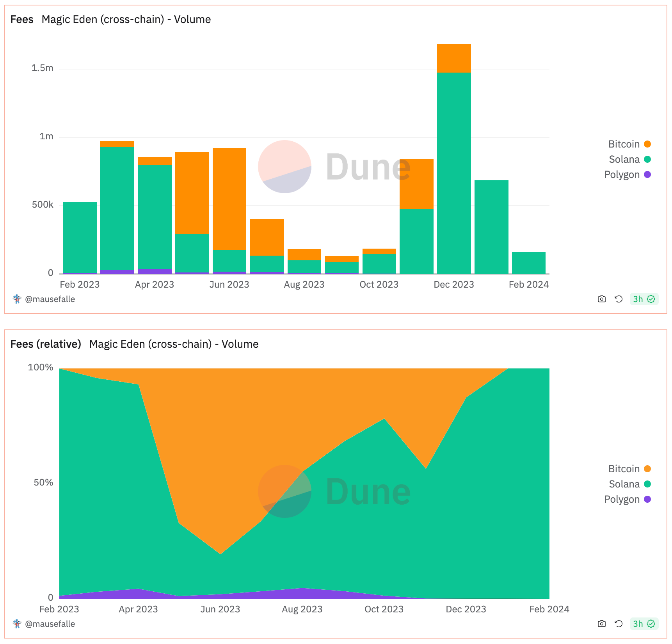Viewport: 672px width, 644px height.
Task: Toggle Bitcoin series in Fees chart legend
Action: 629,144
